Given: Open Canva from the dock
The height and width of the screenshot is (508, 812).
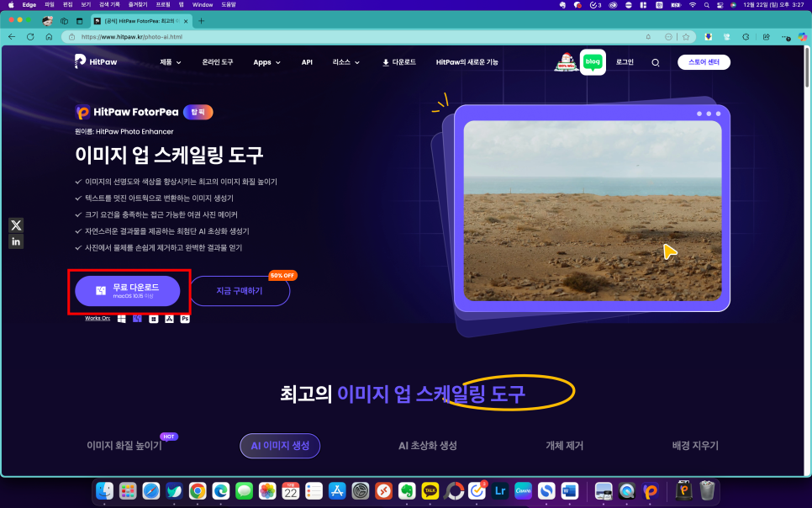Looking at the screenshot, I should pos(523,490).
